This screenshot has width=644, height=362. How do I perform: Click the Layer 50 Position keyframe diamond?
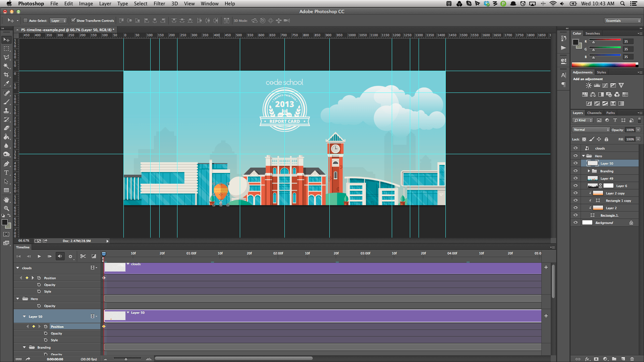pos(104,326)
